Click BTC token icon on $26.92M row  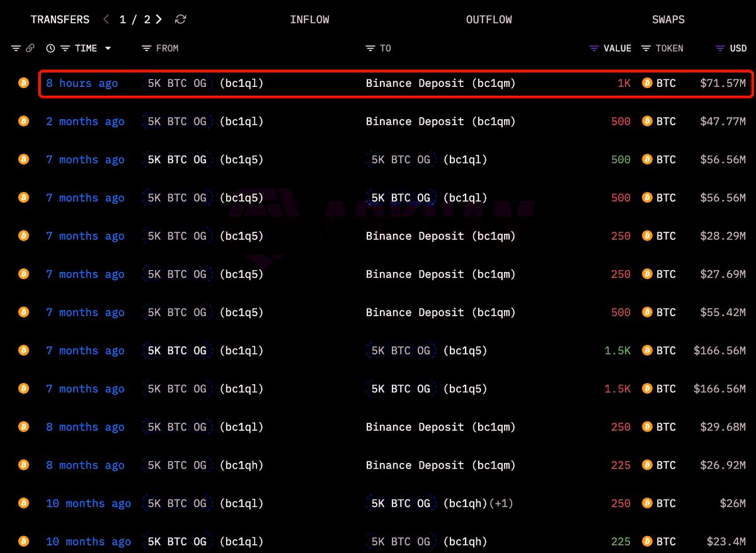click(647, 465)
